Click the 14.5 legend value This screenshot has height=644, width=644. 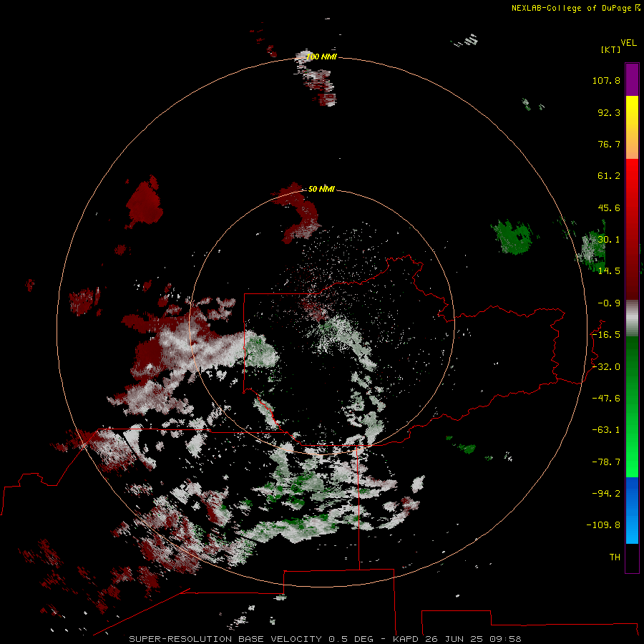(609, 270)
